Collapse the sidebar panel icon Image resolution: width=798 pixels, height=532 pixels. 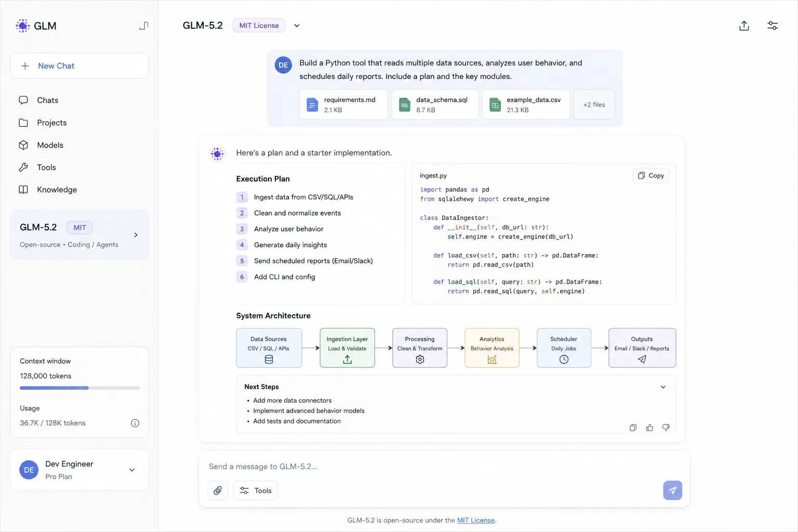[x=144, y=25]
